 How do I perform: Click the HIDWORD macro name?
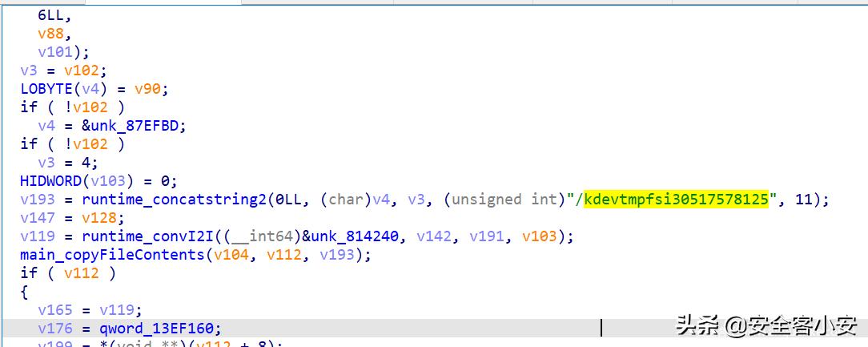click(51, 180)
